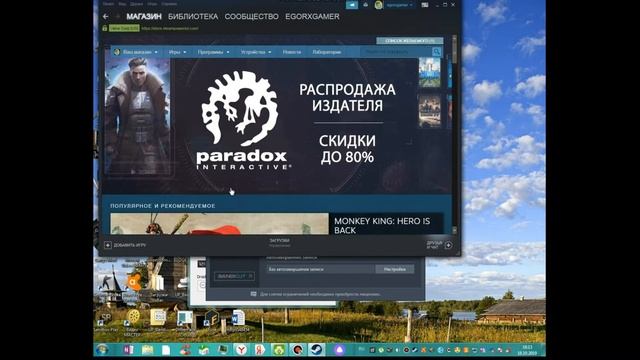The height and width of the screenshot is (360, 640).
Task: Open the auto-complete recording dropdown in background window
Action: (x=320, y=269)
